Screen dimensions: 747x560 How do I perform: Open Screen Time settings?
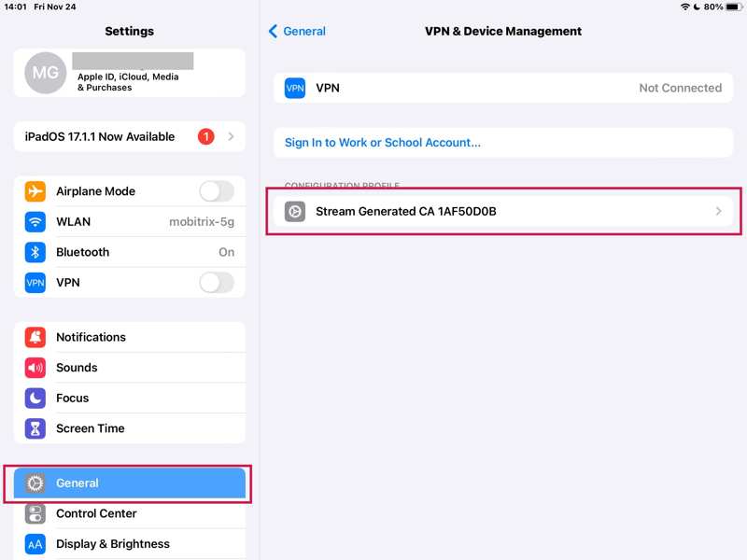(x=130, y=428)
